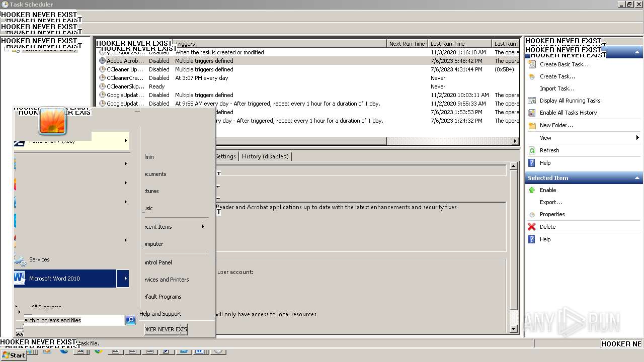Enable the selected task

pos(548,190)
